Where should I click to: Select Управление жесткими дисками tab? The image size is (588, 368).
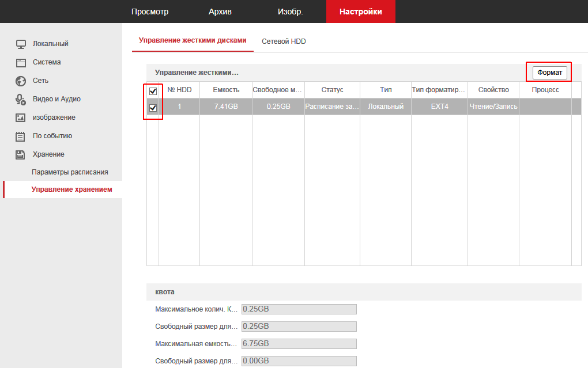(193, 40)
